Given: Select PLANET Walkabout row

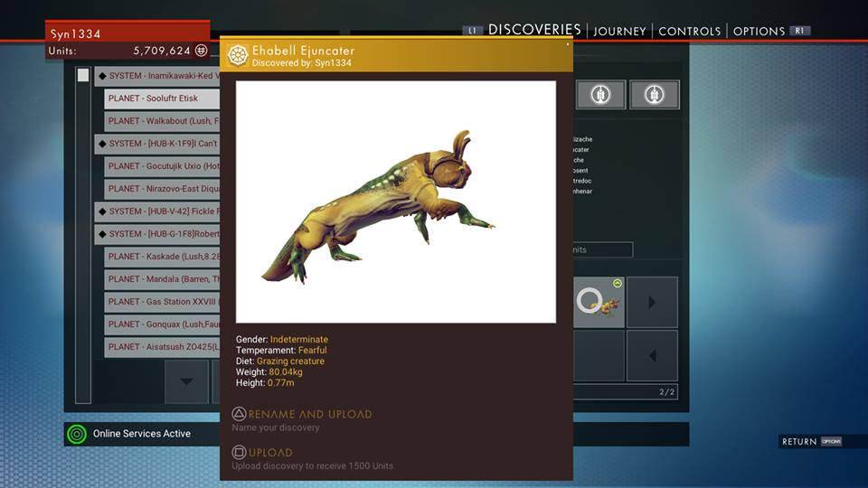Looking at the screenshot, I should (162, 121).
